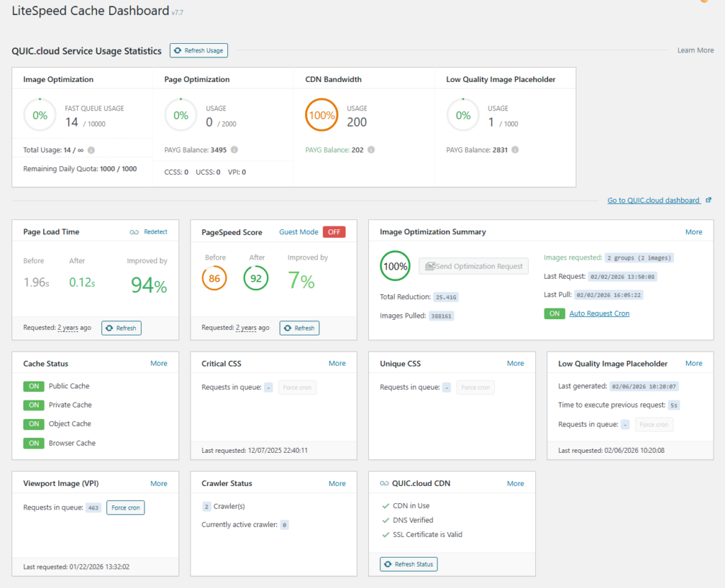Open Learn More link

click(695, 51)
